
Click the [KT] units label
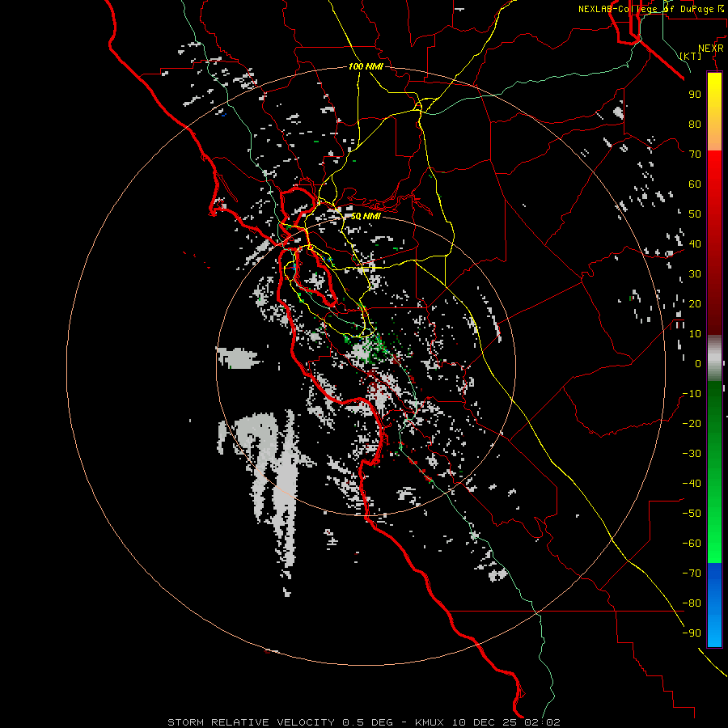coord(691,56)
